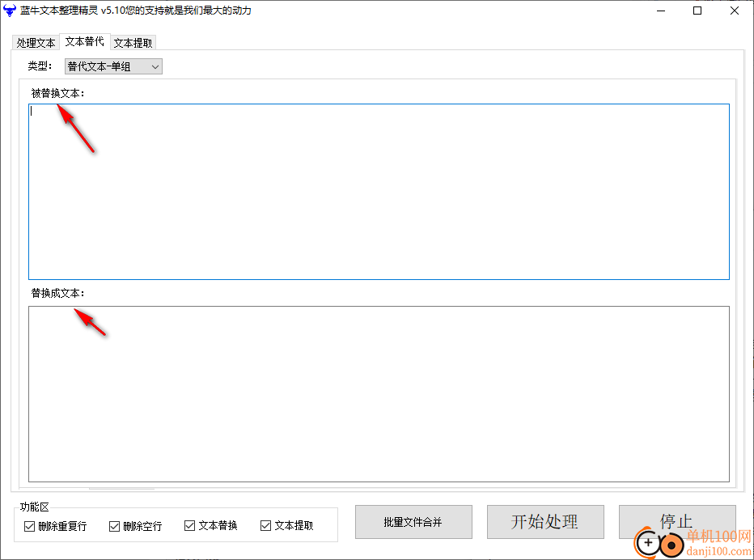Click the 功能区 group label
This screenshot has width=754, height=560.
click(x=35, y=507)
